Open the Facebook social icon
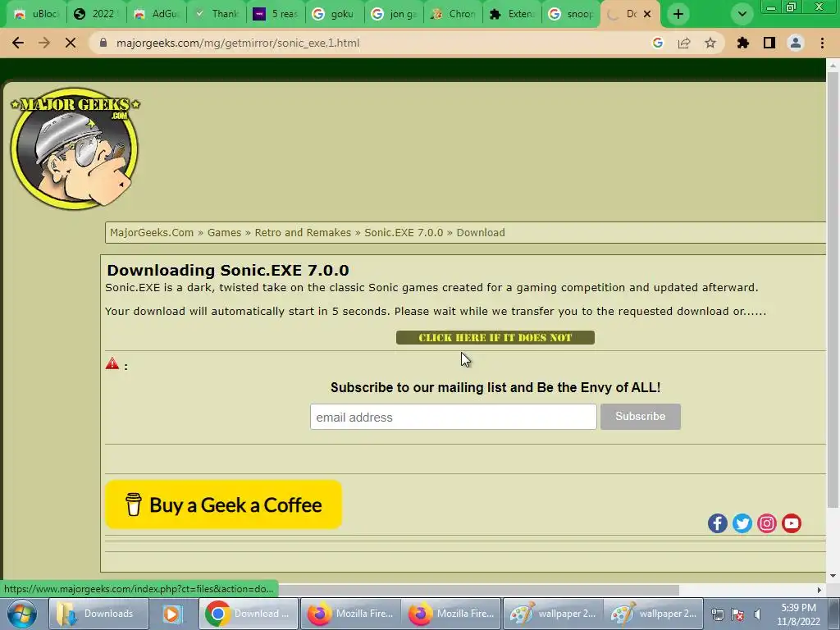Screen dimensions: 840x630 tap(717, 523)
